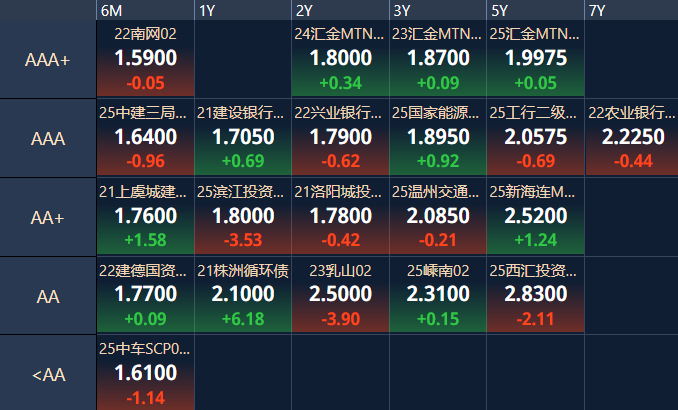
Task: Select the <AA rating row header
Action: click(x=48, y=375)
